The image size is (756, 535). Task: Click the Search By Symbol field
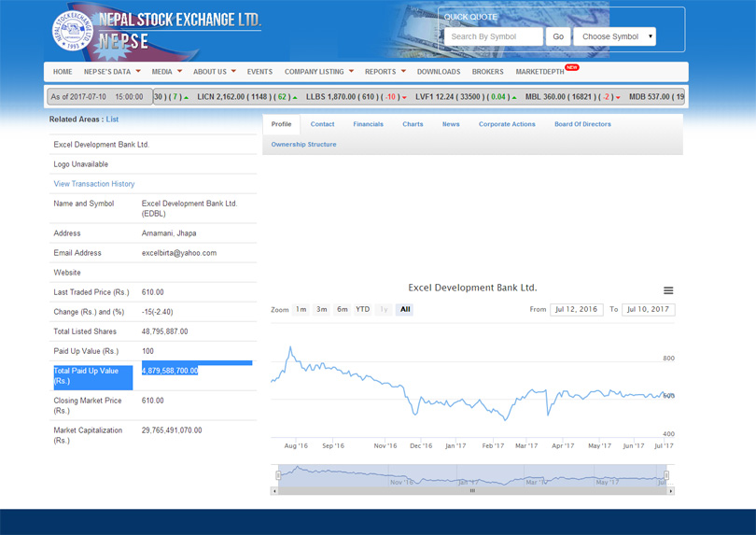point(493,36)
